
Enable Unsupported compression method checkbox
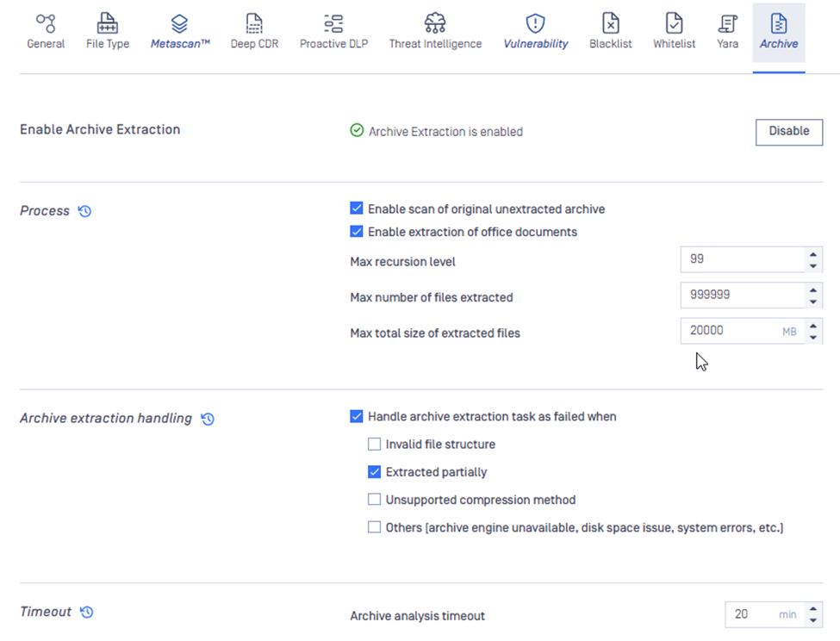[x=374, y=500]
